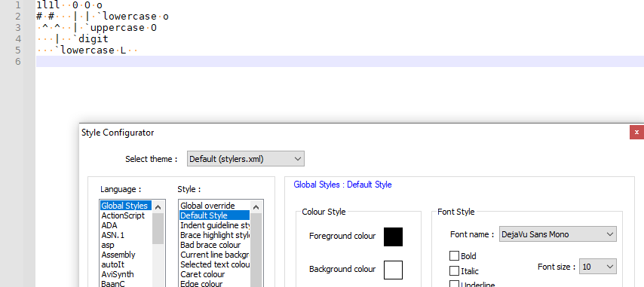The height and width of the screenshot is (287, 644).
Task: Select Current line background style entry
Action: [214, 255]
